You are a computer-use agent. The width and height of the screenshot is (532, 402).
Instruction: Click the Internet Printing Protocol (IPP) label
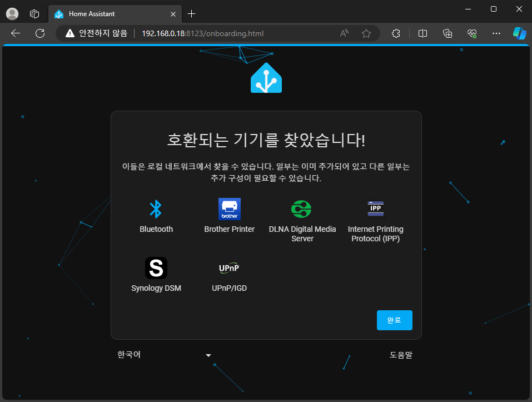coord(376,234)
